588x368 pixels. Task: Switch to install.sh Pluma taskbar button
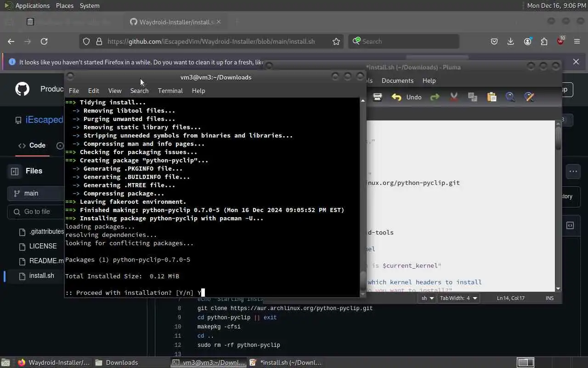click(x=286, y=362)
